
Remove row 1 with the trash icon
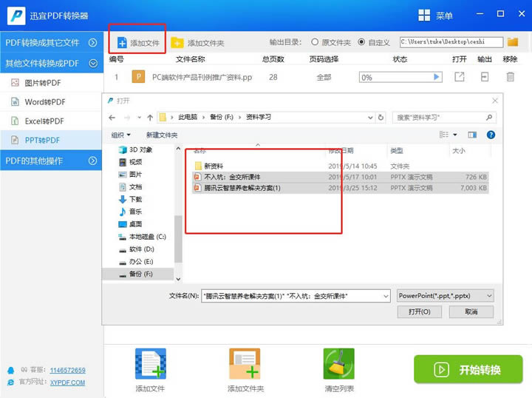tap(510, 77)
